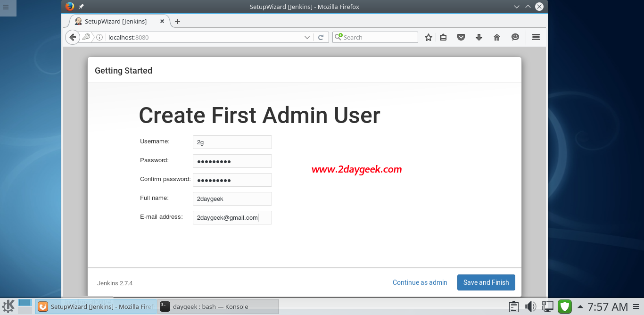644x315 pixels.
Task: Click the desktop toolbox menu at top-left
Action: (6, 7)
